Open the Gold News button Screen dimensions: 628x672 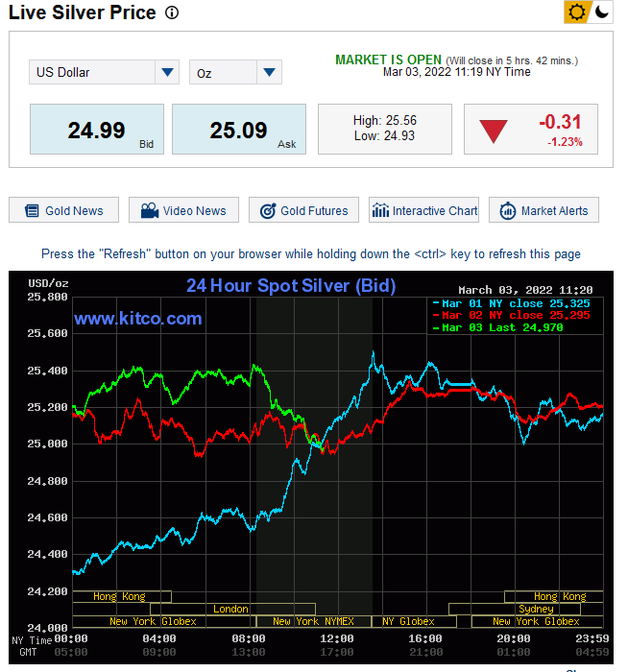pos(64,210)
